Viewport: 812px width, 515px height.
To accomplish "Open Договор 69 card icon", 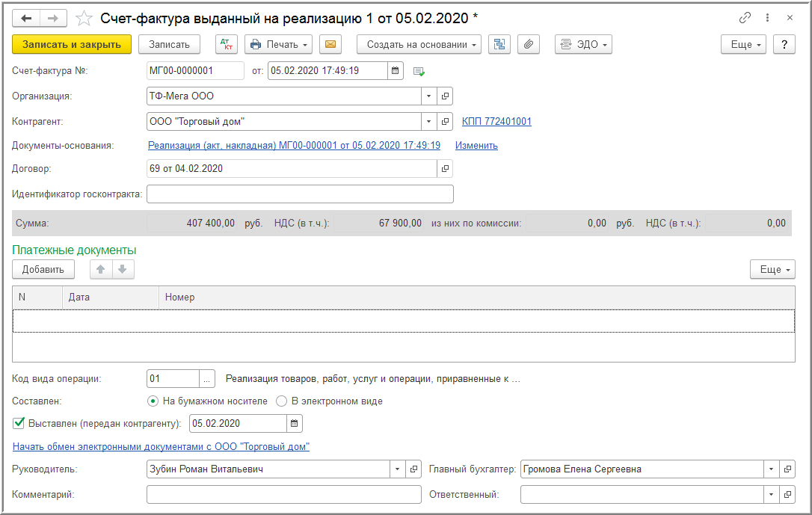I will 445,169.
